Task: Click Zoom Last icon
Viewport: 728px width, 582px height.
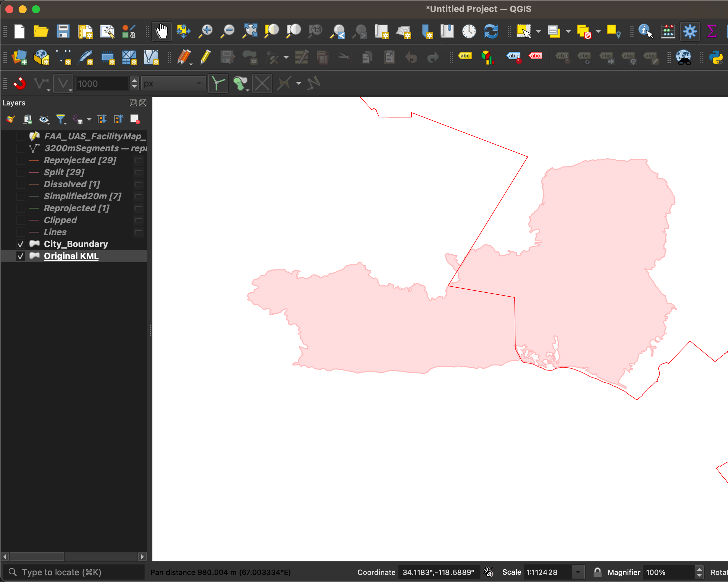Action: pyautogui.click(x=338, y=32)
